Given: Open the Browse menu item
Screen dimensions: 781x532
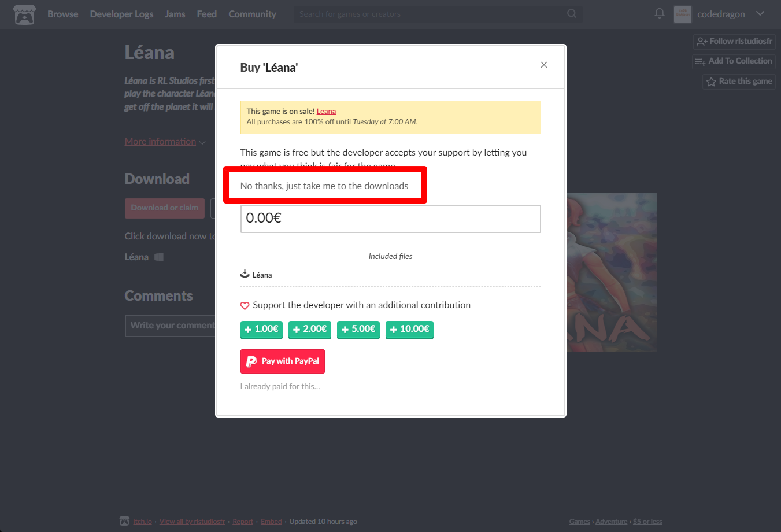Looking at the screenshot, I should [x=62, y=14].
